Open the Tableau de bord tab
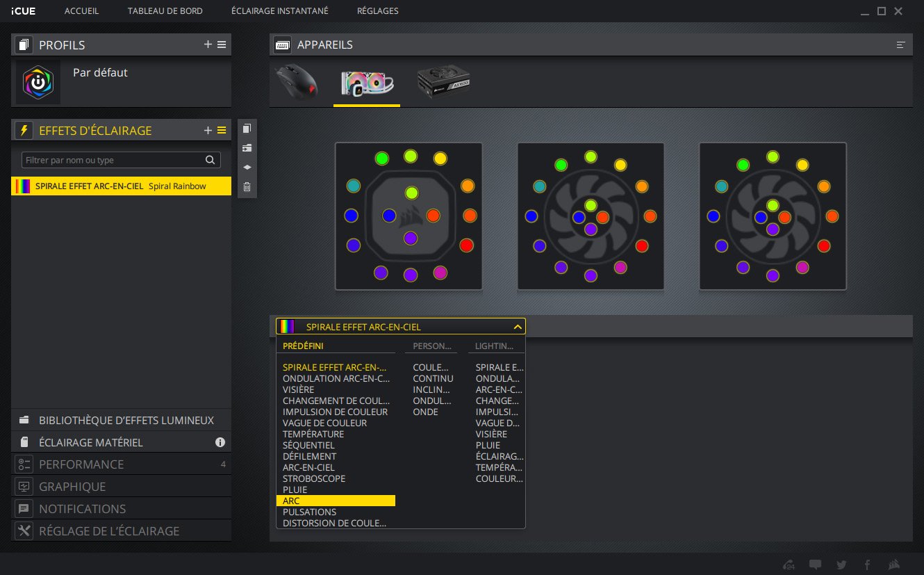The height and width of the screenshot is (575, 924). 165,11
